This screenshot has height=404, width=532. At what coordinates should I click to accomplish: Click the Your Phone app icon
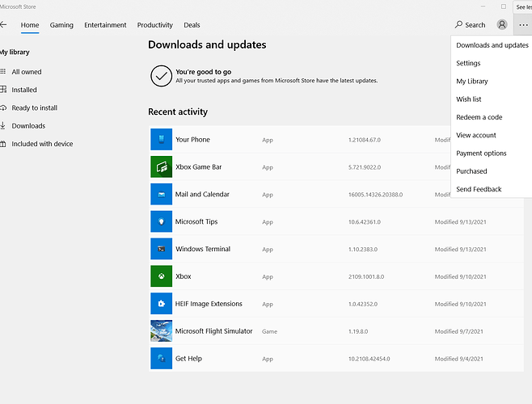pyautogui.click(x=161, y=140)
